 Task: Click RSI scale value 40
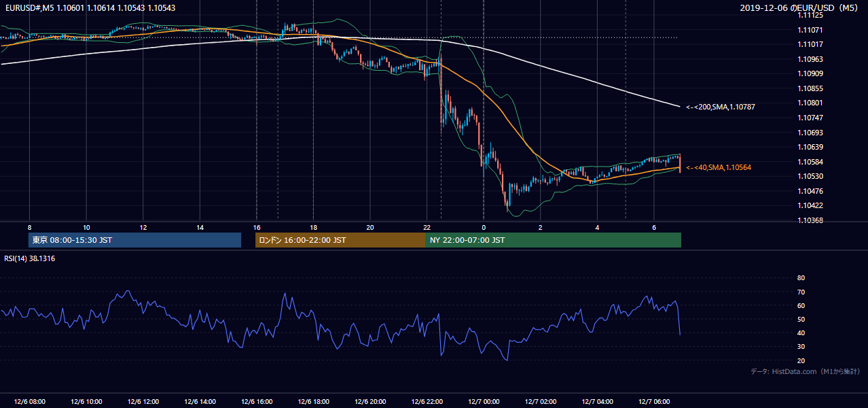pyautogui.click(x=801, y=333)
